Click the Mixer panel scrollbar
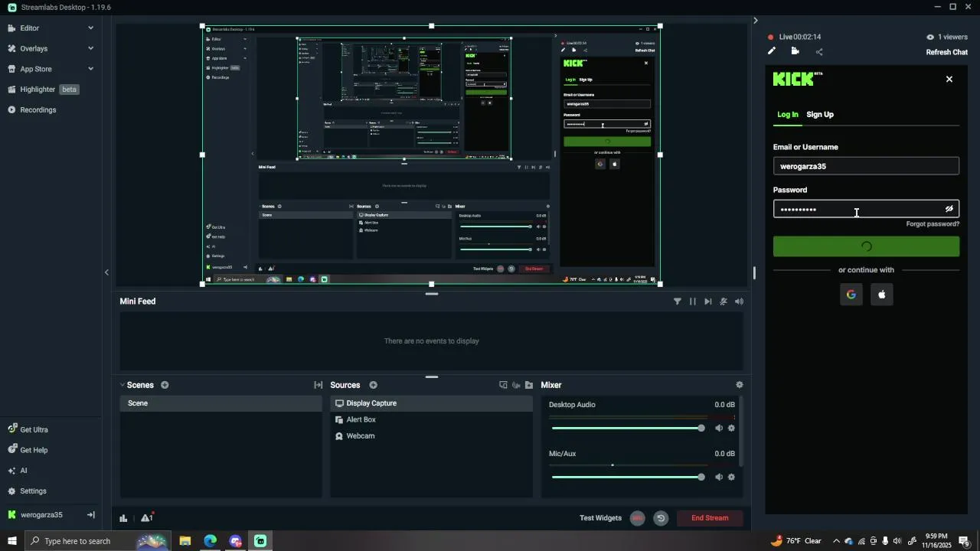This screenshot has height=551, width=980. [x=741, y=431]
